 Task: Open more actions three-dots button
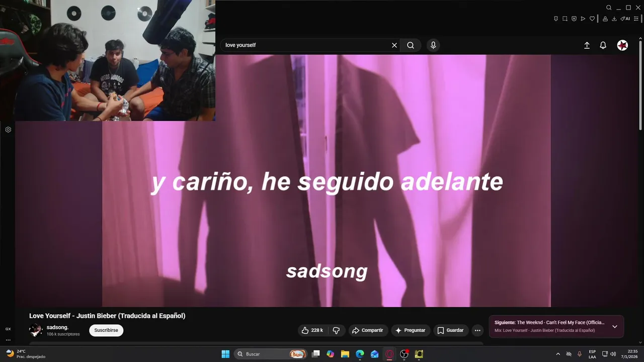[477, 330]
